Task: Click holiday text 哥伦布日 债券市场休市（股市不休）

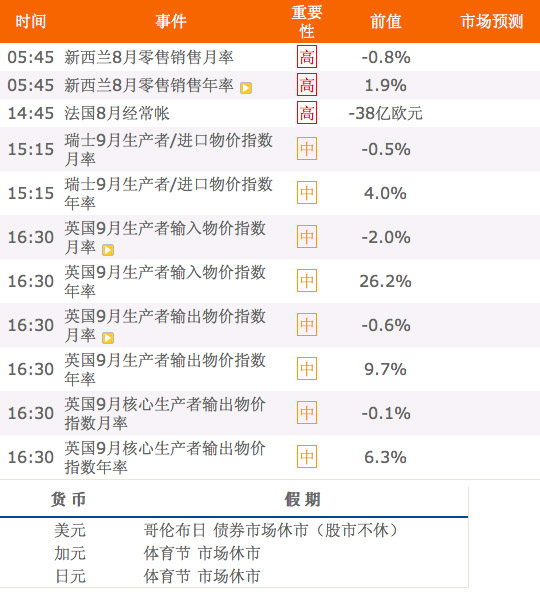Action: (272, 530)
